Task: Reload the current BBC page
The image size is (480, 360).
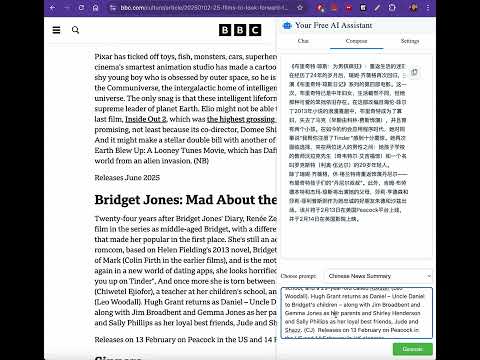Action: [x=81, y=8]
